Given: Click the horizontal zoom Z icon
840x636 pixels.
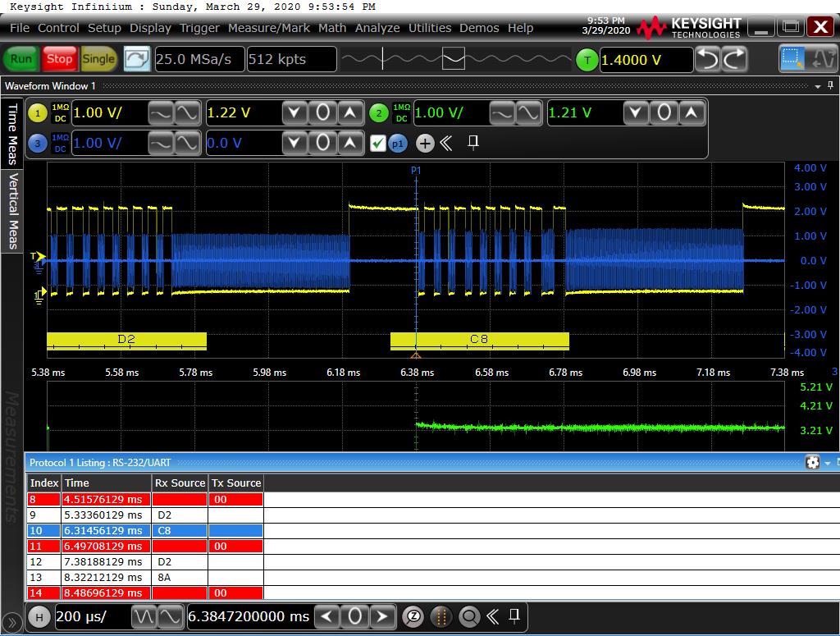Looking at the screenshot, I should point(414,616).
